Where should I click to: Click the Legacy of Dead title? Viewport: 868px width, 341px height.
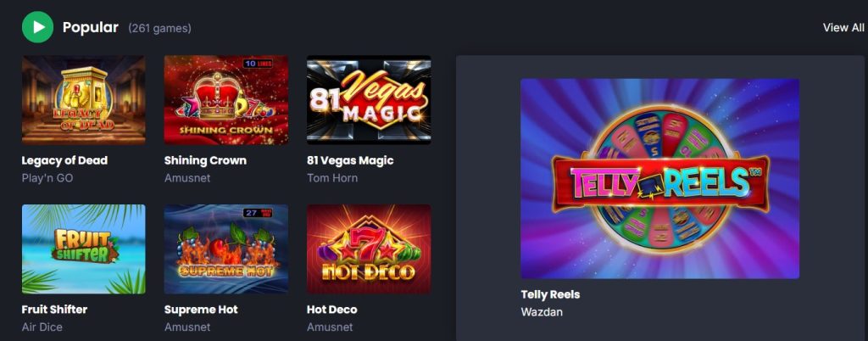64,160
